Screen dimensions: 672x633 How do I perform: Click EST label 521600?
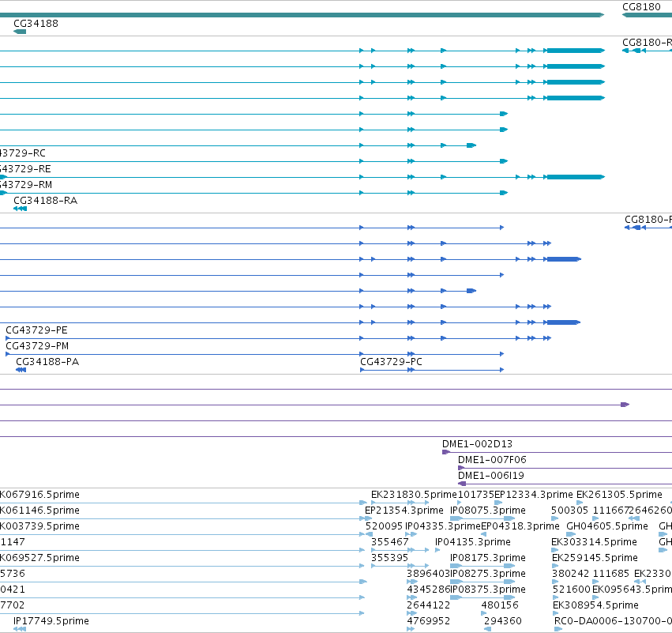click(x=571, y=590)
